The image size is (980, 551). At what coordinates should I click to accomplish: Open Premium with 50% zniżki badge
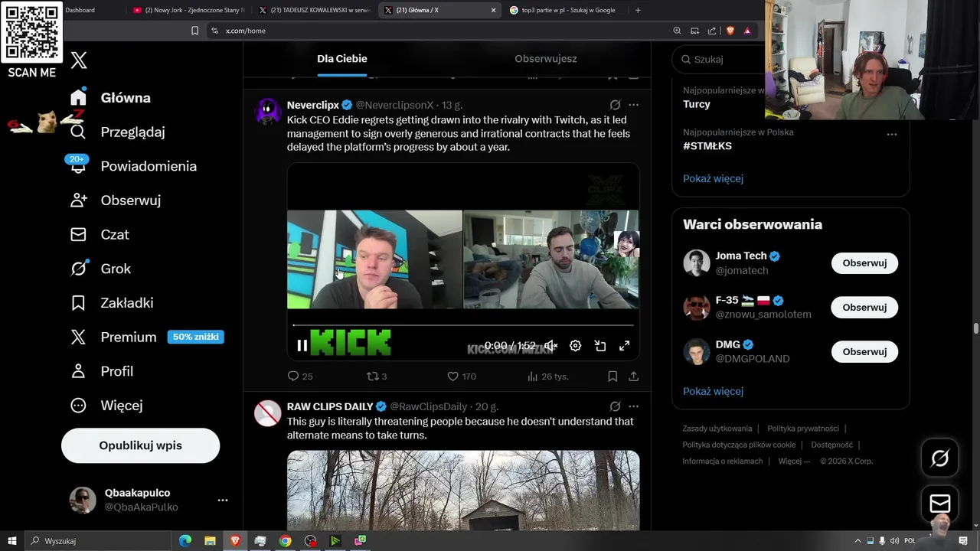pyautogui.click(x=146, y=337)
